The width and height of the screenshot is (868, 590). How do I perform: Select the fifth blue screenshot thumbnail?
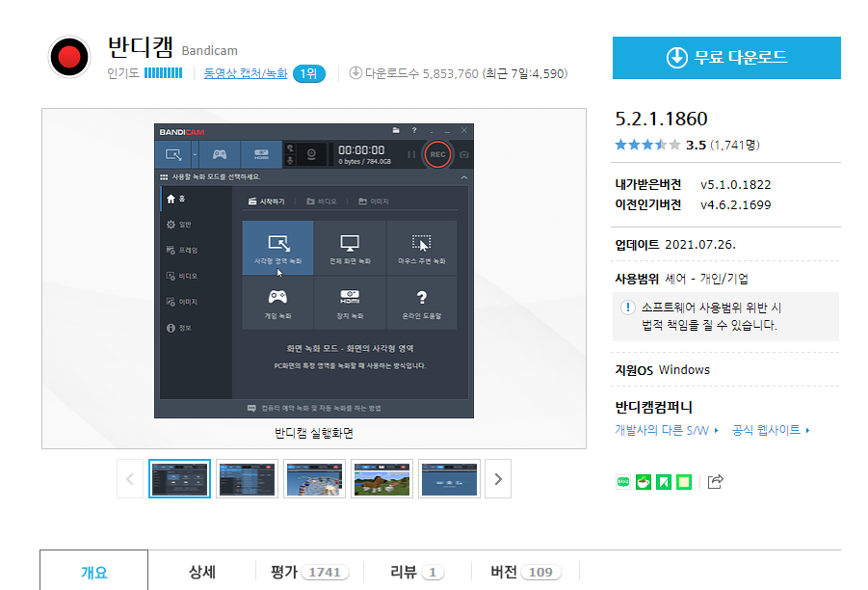450,478
